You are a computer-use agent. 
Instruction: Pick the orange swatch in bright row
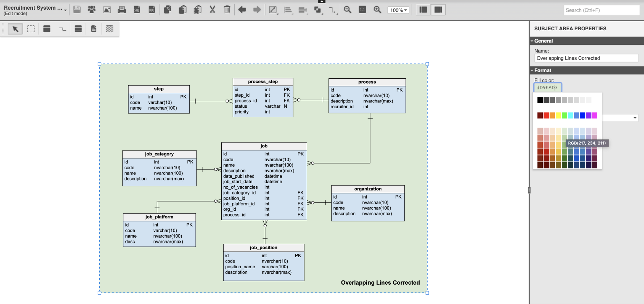pyautogui.click(x=552, y=115)
